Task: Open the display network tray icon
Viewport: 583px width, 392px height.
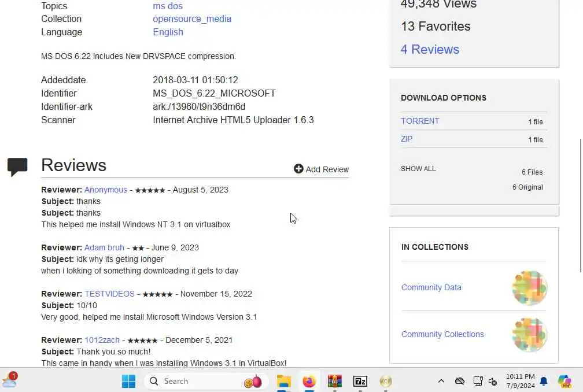Action: pyautogui.click(x=478, y=381)
